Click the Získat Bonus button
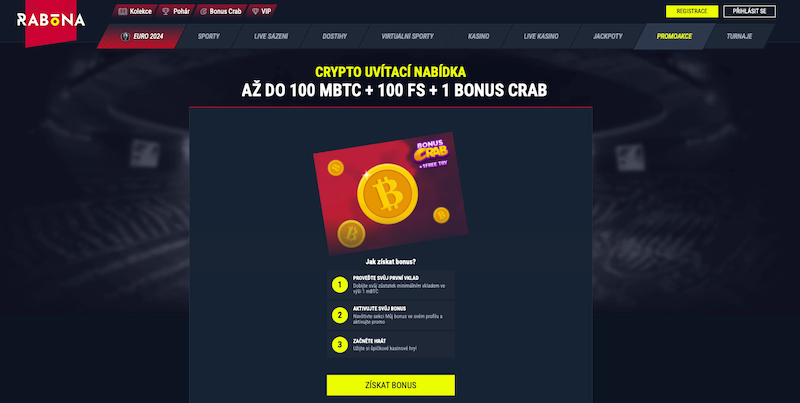The height and width of the screenshot is (403, 800). [x=391, y=385]
